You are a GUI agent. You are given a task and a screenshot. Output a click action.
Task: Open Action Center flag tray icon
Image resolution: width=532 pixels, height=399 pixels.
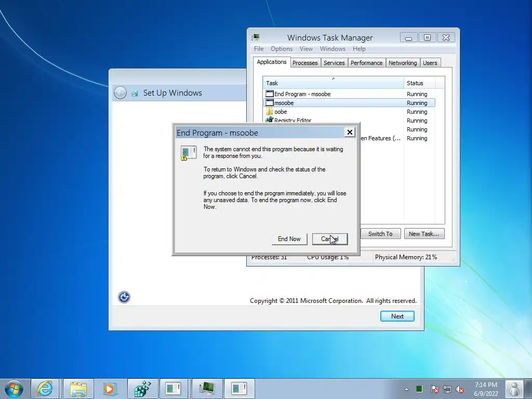pyautogui.click(x=434, y=389)
